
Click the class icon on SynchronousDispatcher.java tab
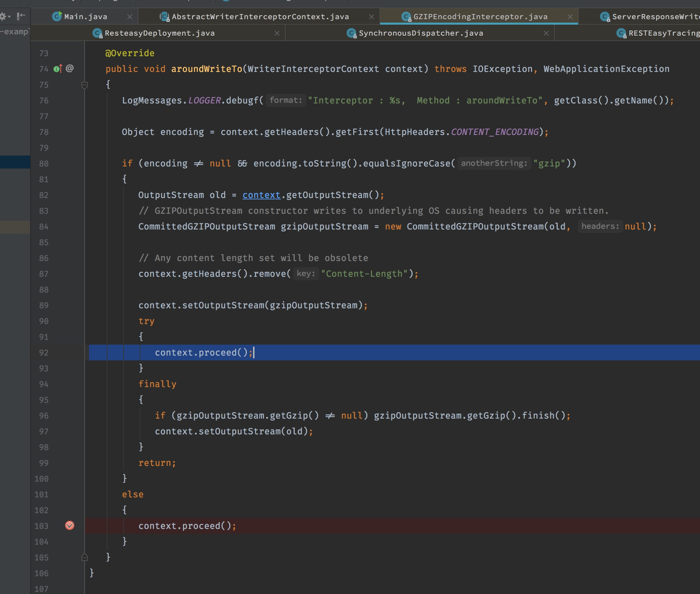tap(351, 33)
